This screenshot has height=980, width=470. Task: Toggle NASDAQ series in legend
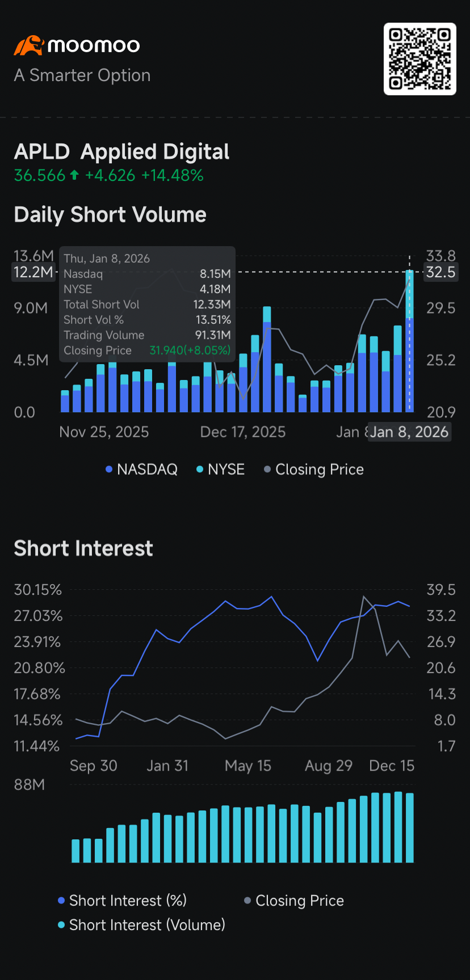pos(141,470)
